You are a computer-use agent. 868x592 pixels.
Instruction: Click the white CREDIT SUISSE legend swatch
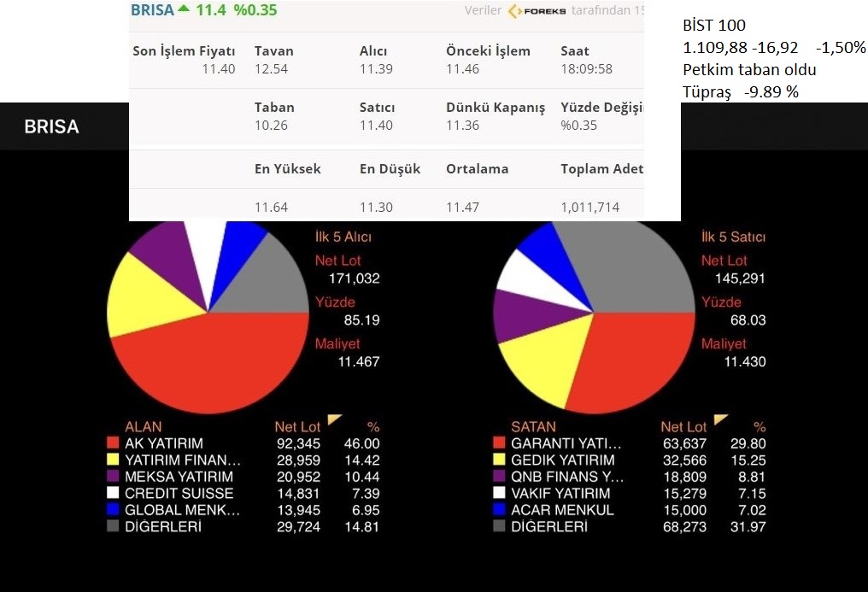(x=113, y=492)
